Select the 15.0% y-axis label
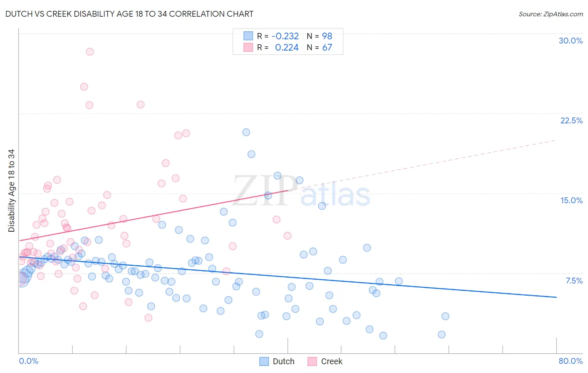This screenshot has height=373, width=588. (x=571, y=200)
